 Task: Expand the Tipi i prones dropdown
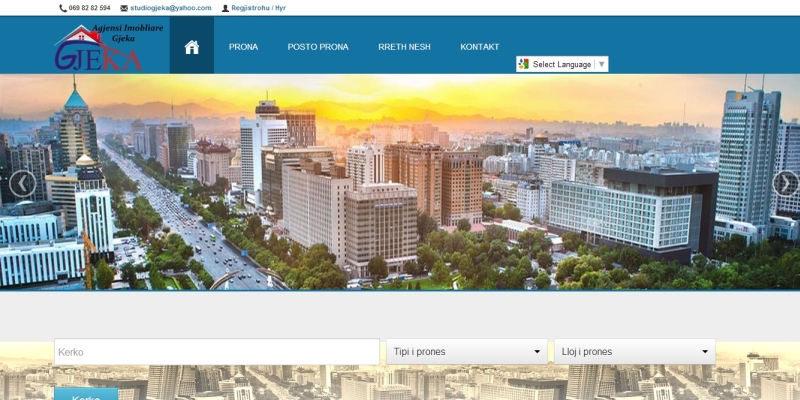coord(467,352)
